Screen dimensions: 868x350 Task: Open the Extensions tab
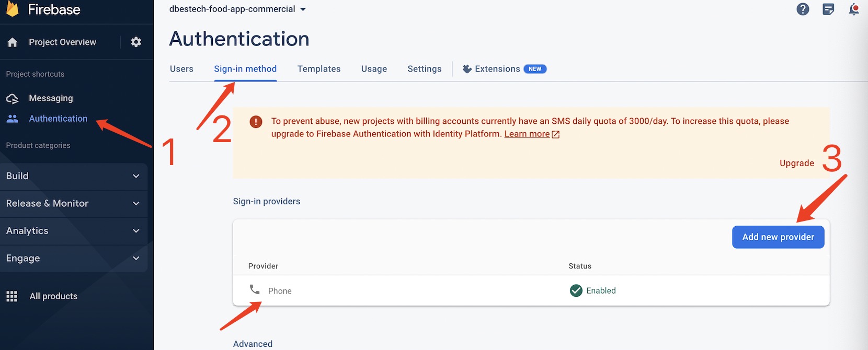pos(505,69)
